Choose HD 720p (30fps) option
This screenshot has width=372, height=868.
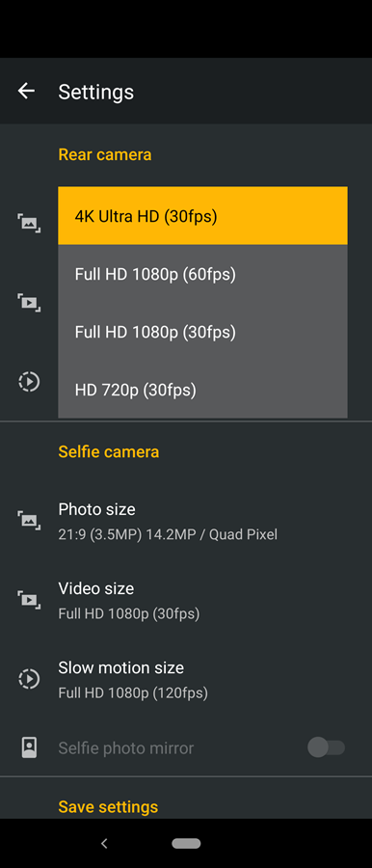(202, 390)
